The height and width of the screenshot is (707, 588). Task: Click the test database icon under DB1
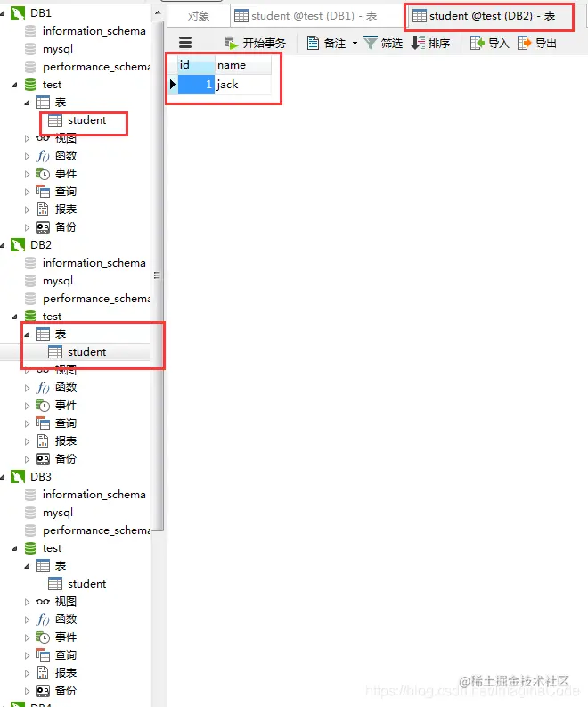[x=30, y=85]
